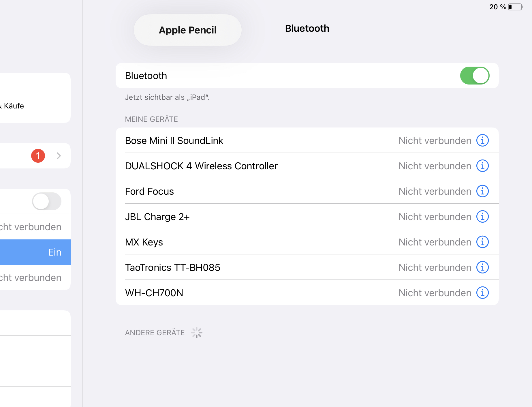Select the highlighted Bluetooth 'Ein' sidebar row
532x407 pixels.
coord(35,252)
